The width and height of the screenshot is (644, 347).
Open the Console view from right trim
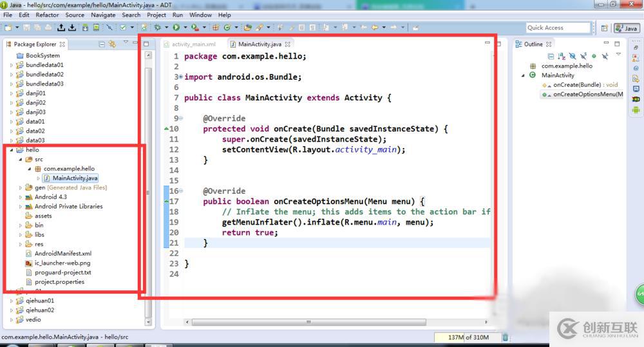click(636, 89)
